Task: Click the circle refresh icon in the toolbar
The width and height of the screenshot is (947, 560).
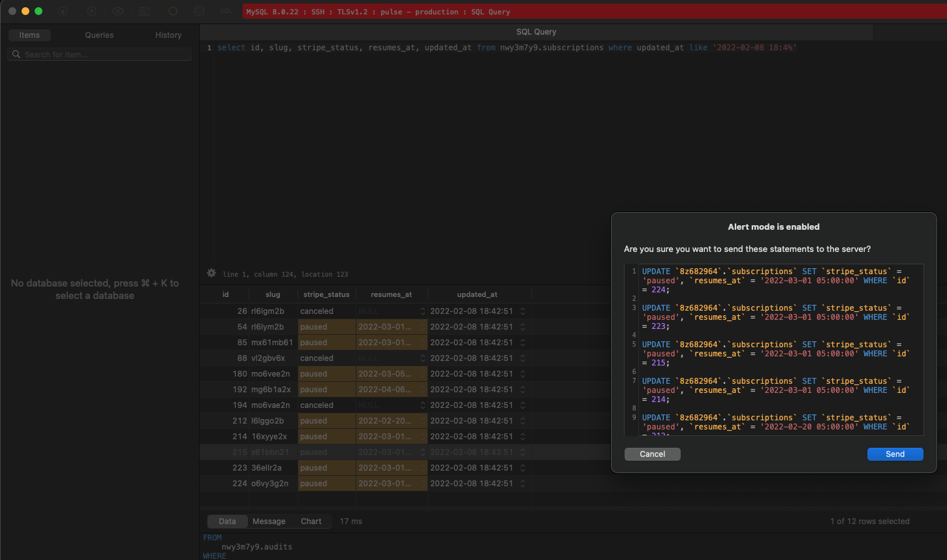Action: 173,11
